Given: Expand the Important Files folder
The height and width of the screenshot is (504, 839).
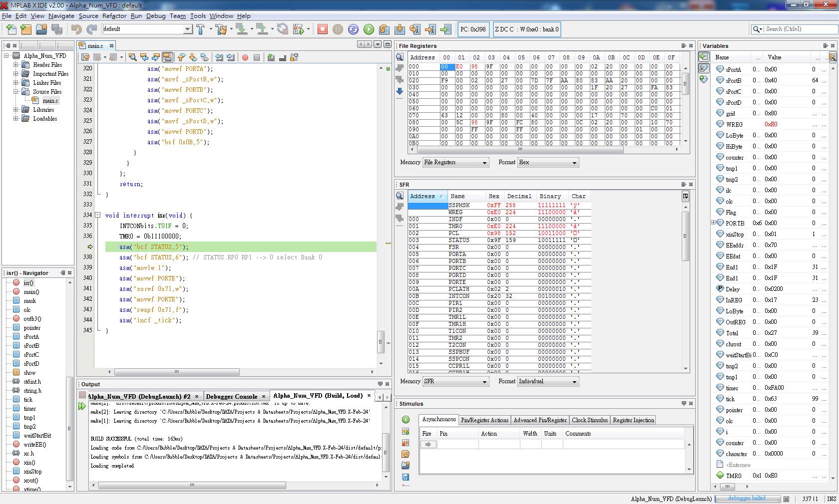Looking at the screenshot, I should click(x=15, y=74).
